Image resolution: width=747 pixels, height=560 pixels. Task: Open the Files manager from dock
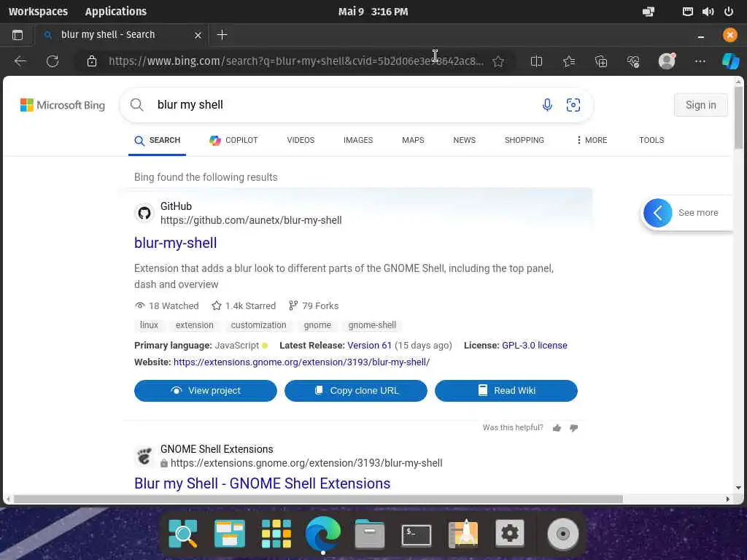click(x=370, y=534)
